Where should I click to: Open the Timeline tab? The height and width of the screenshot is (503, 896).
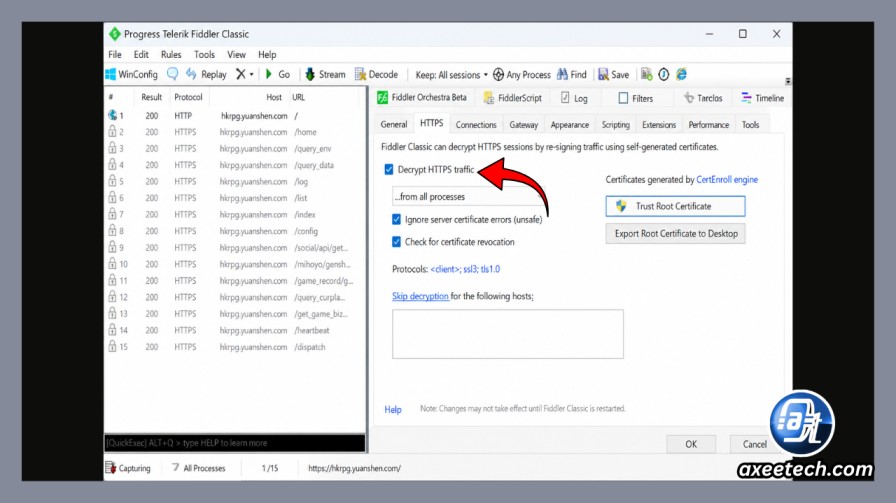tap(762, 98)
